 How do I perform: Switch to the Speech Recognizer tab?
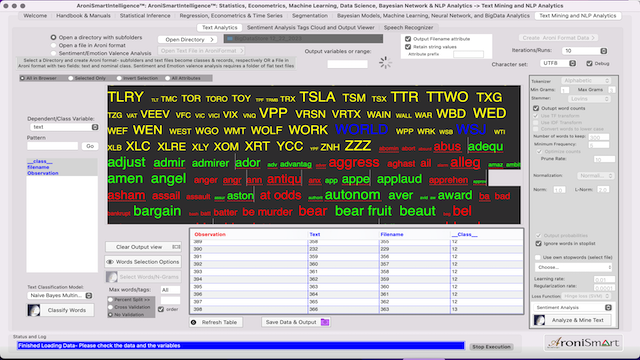[x=408, y=27]
